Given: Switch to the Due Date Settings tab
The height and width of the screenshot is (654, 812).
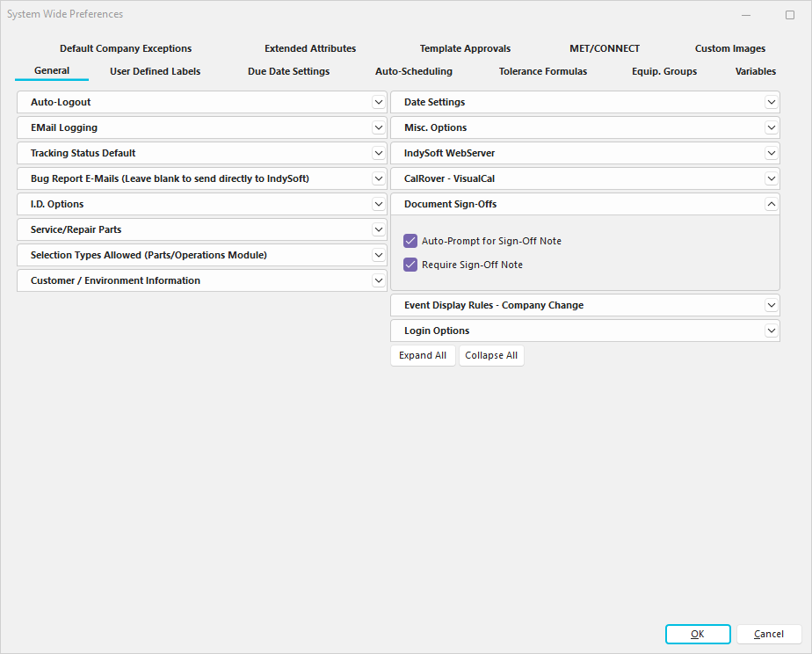Looking at the screenshot, I should (x=288, y=71).
